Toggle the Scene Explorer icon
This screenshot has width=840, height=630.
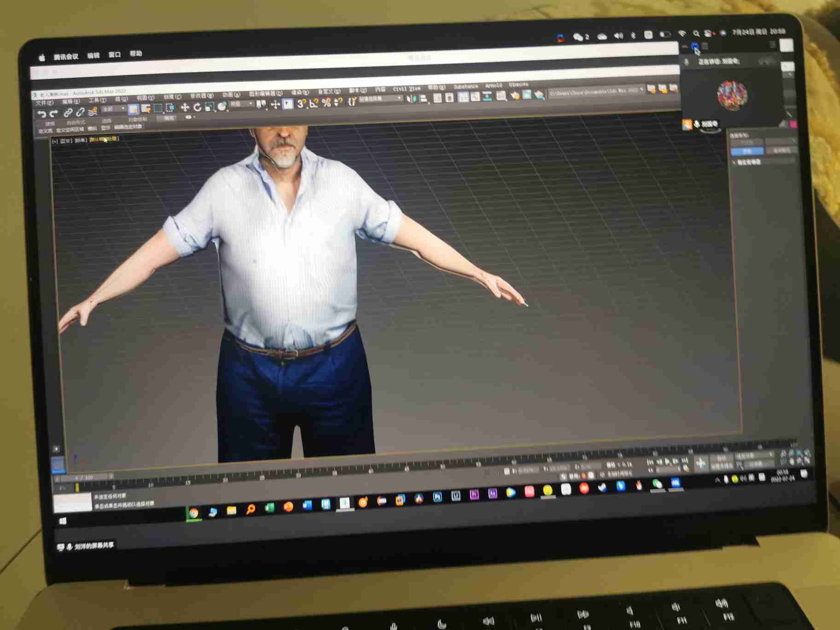point(437,99)
